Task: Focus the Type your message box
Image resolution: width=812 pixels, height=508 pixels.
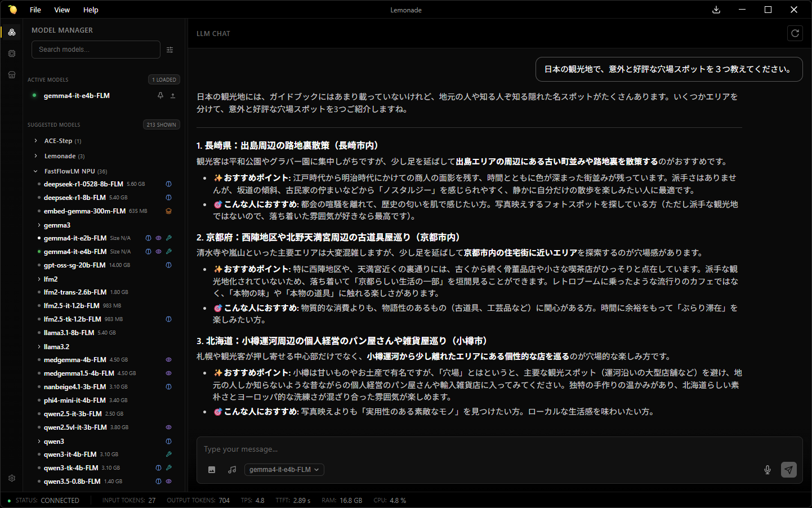Action: pyautogui.click(x=499, y=449)
